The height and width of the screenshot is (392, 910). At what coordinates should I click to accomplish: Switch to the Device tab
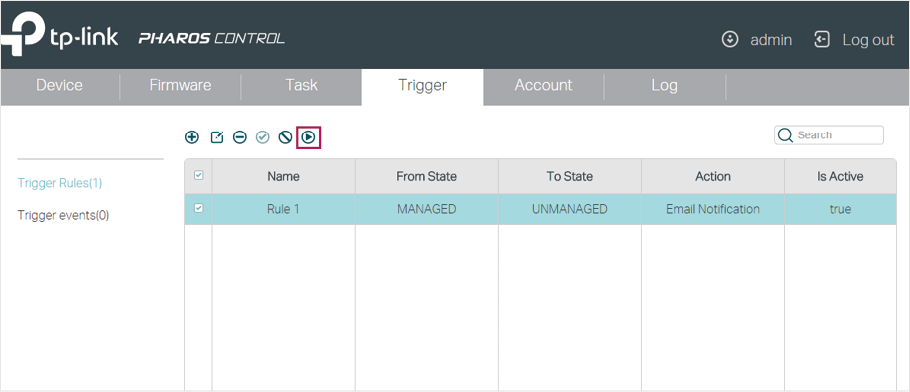coord(59,85)
